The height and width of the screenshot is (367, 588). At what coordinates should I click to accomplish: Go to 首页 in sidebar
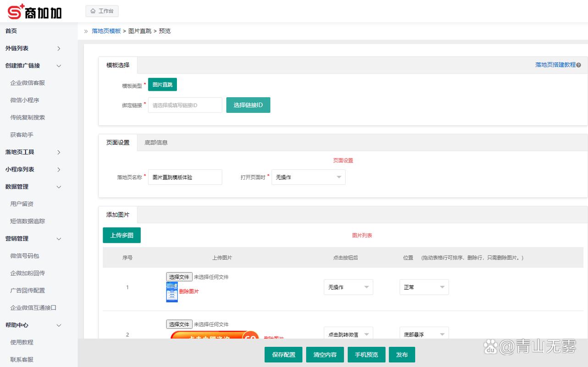[x=11, y=31]
